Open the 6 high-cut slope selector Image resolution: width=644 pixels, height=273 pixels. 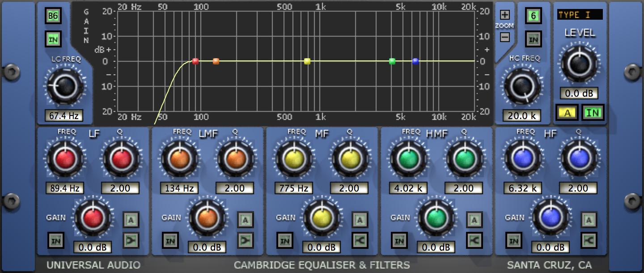coord(533,17)
